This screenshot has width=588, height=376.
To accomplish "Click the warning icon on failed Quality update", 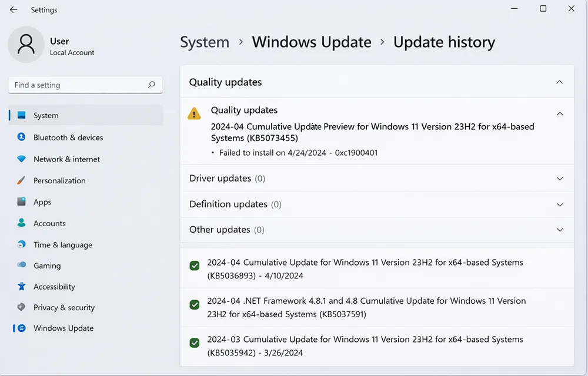I will tap(194, 113).
